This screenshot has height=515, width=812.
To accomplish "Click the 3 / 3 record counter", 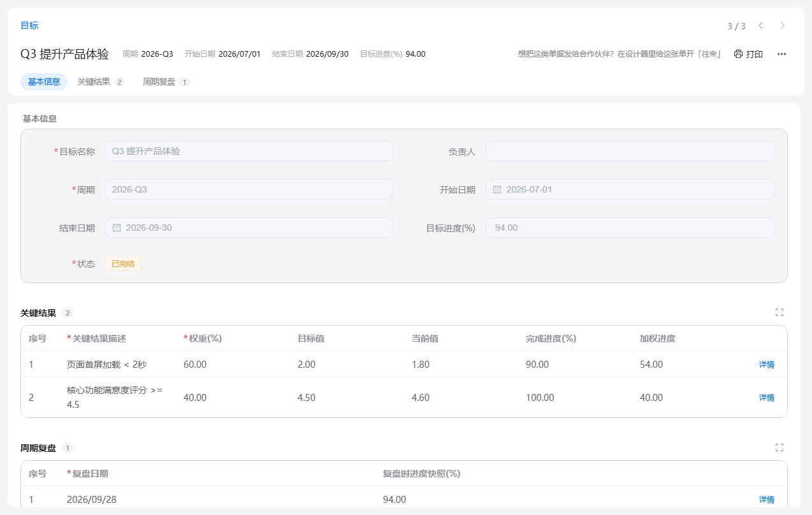I will click(x=736, y=26).
